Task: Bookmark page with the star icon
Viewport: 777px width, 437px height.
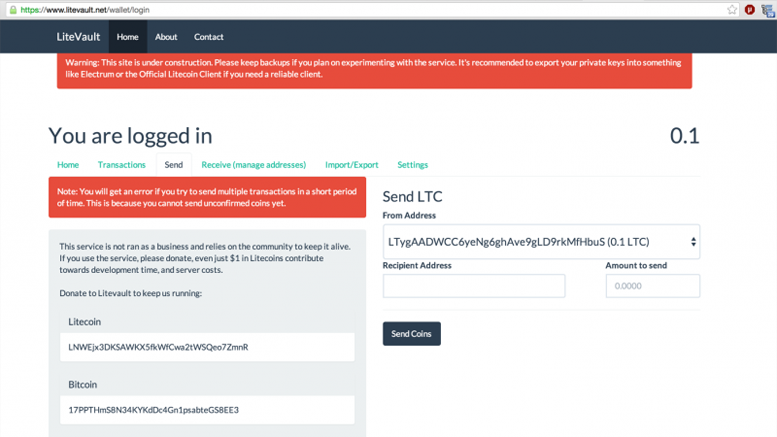Action: tap(732, 9)
